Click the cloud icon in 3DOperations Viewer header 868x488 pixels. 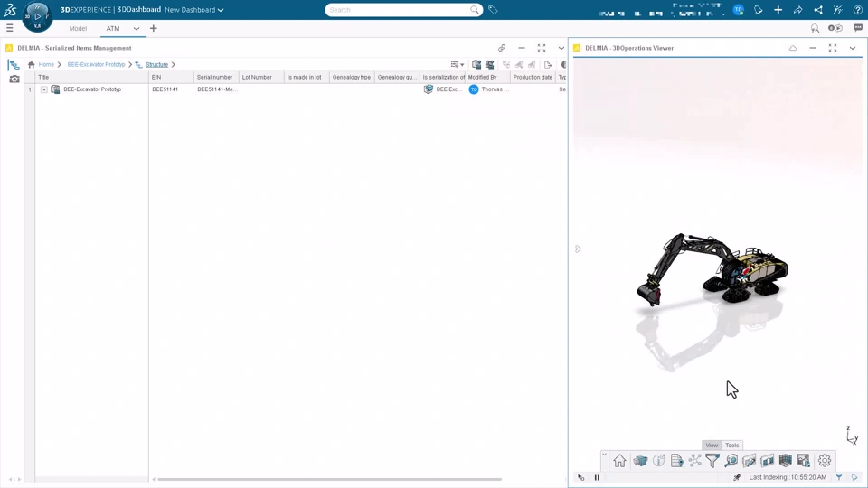coord(793,48)
